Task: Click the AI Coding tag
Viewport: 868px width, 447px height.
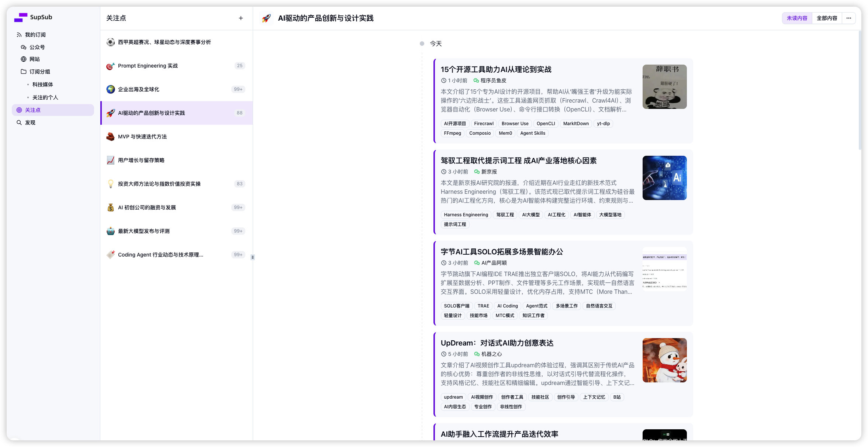Action: tap(508, 306)
